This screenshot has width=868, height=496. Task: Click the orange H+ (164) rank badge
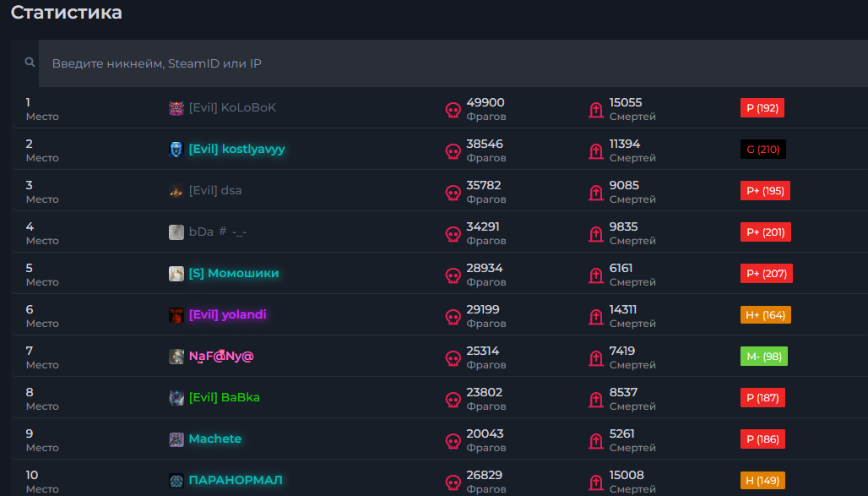(x=765, y=315)
